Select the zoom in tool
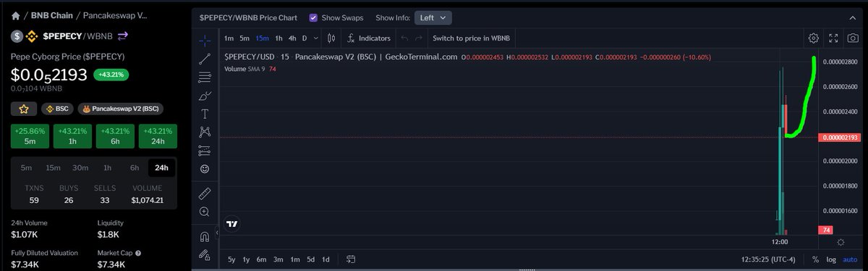Image resolution: width=868 pixels, height=271 pixels. [205, 212]
